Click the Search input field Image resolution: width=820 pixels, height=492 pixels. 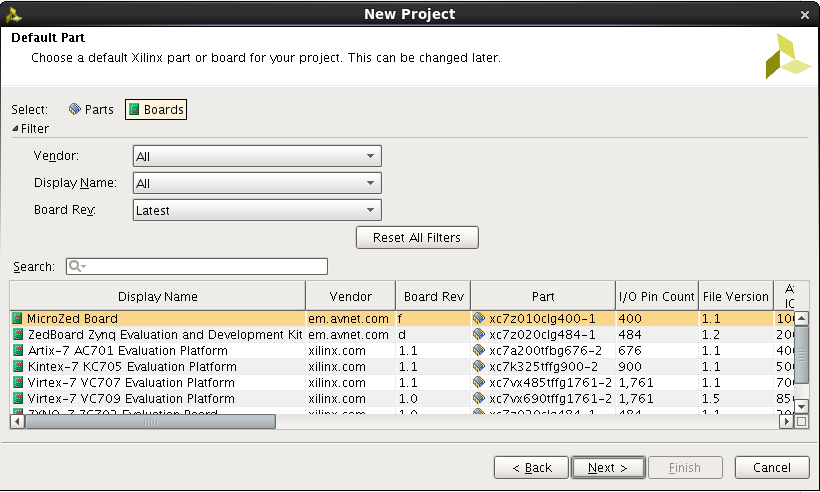click(x=197, y=266)
